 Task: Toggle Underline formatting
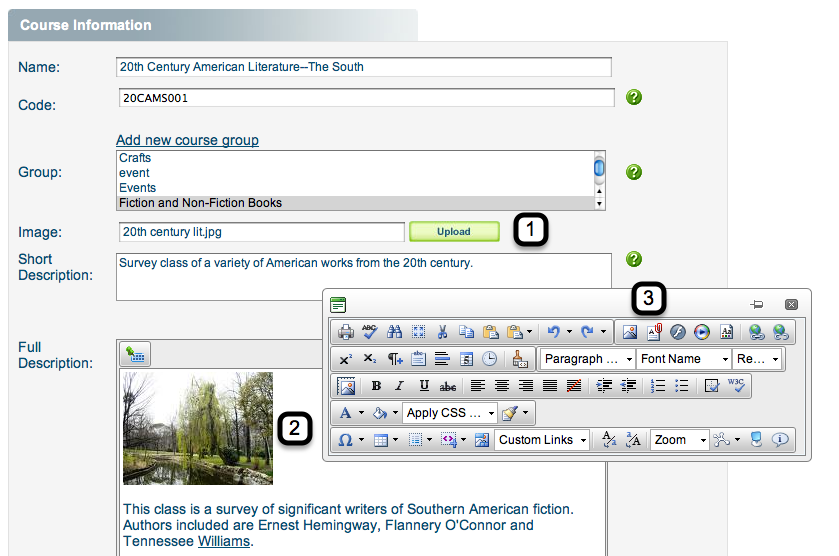click(x=424, y=386)
